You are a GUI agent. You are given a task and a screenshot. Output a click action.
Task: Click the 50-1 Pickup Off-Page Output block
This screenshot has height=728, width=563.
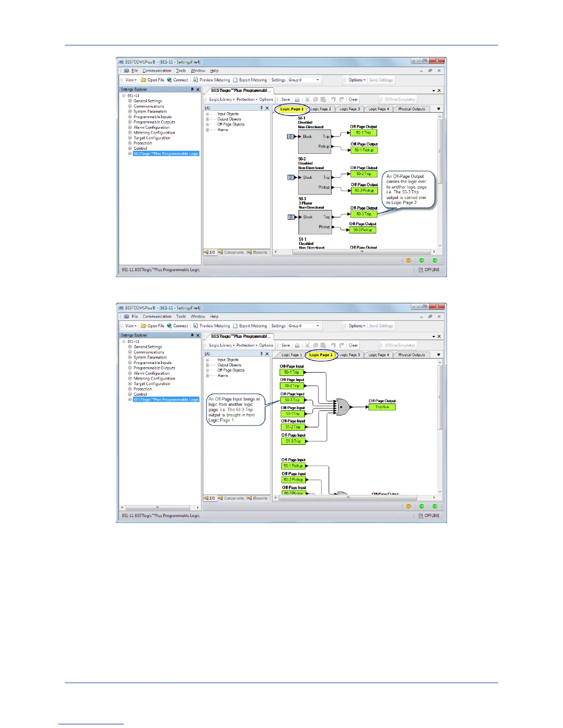[364, 150]
